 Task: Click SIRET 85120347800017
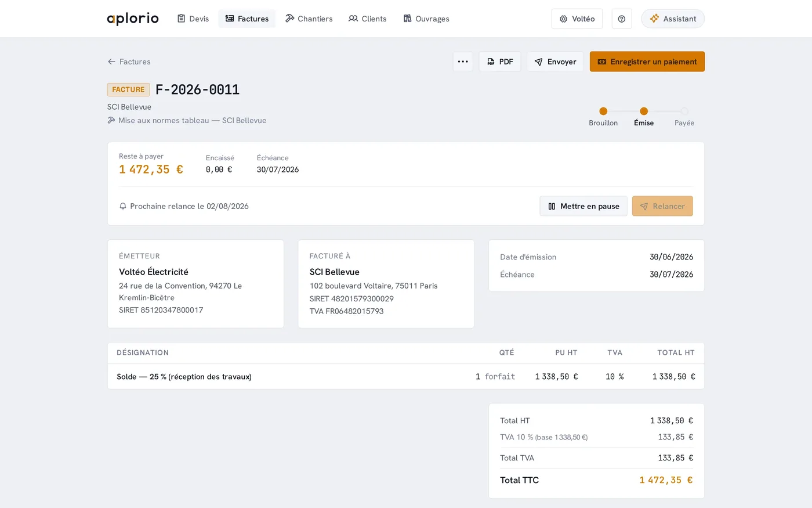pyautogui.click(x=161, y=310)
